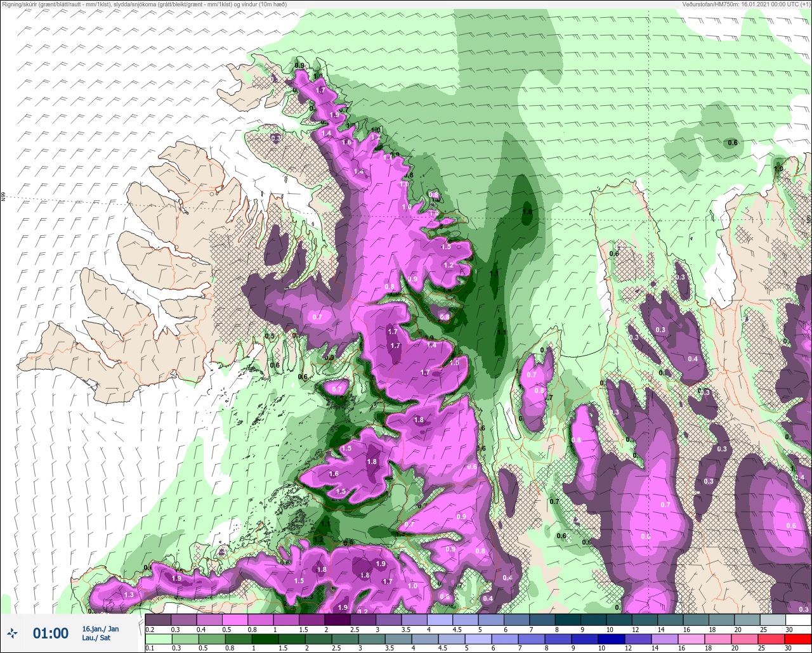The width and height of the screenshot is (812, 653).
Task: Select the bright red swatch at 30 in bottom legend row
Action: (x=798, y=638)
